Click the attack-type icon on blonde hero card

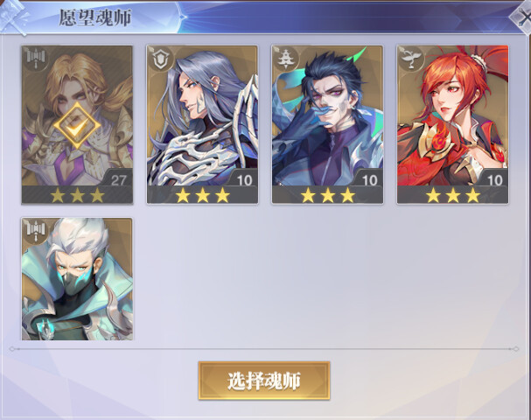(x=36, y=59)
